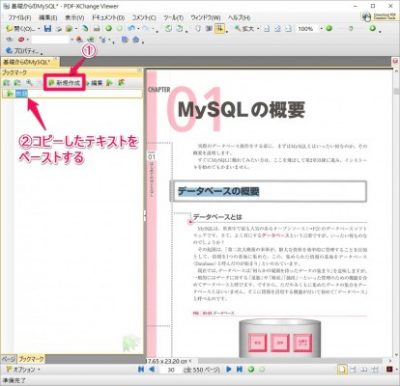Toggle continuous page layout mode

point(353,369)
